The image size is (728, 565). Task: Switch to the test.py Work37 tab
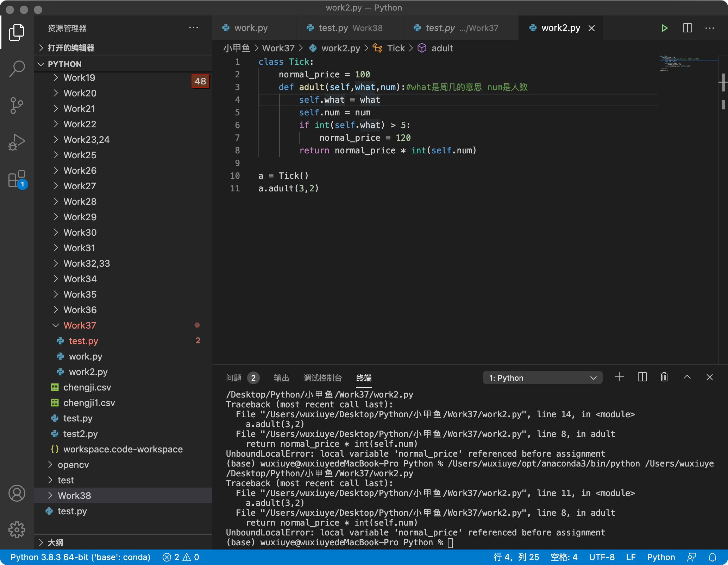461,28
